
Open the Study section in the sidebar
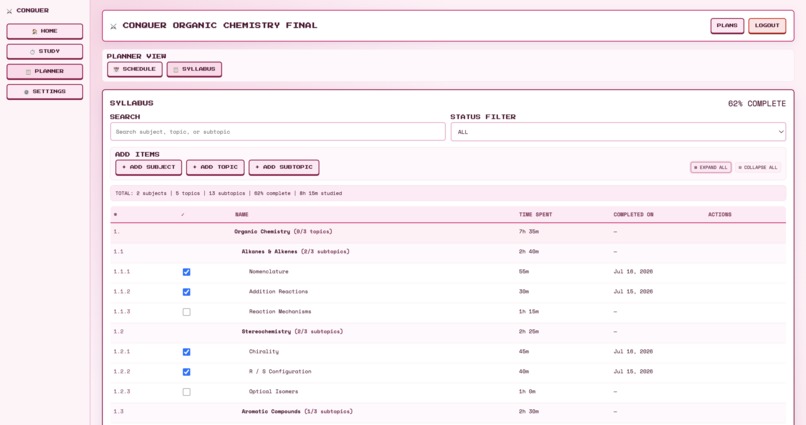[x=45, y=51]
